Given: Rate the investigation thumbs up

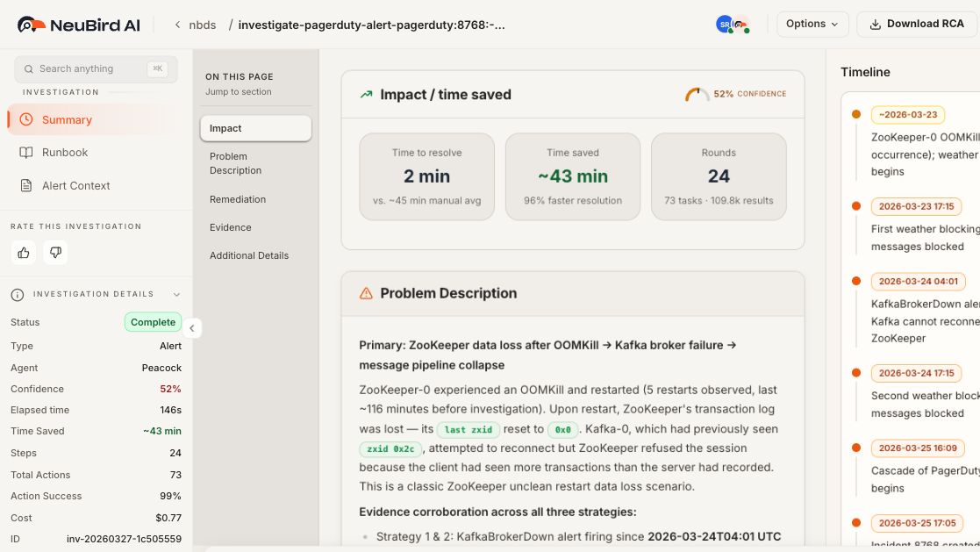Looking at the screenshot, I should coord(23,253).
